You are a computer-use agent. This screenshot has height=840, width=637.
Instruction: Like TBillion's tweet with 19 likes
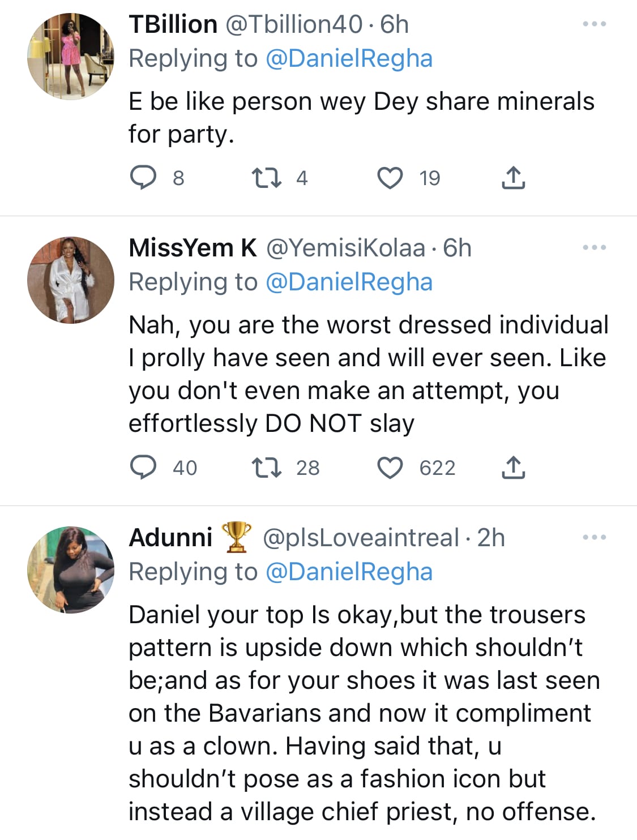[x=390, y=178]
